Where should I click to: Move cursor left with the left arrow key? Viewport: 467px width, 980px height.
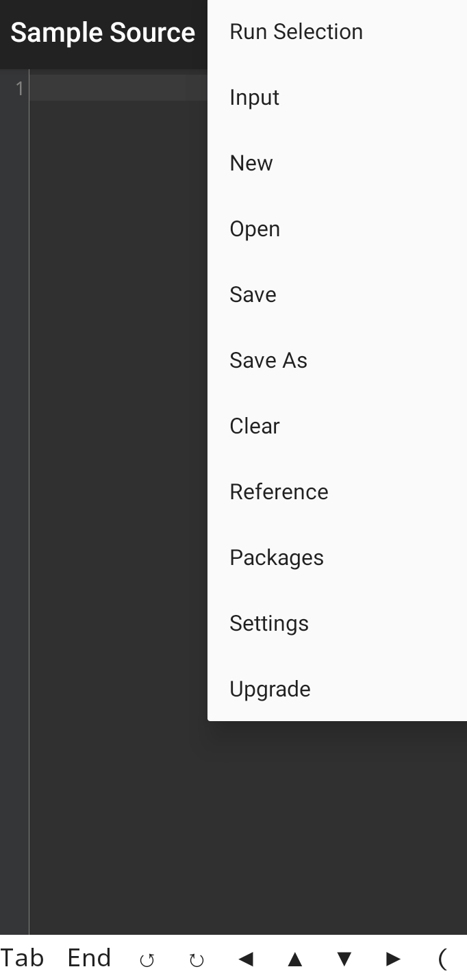tap(246, 959)
